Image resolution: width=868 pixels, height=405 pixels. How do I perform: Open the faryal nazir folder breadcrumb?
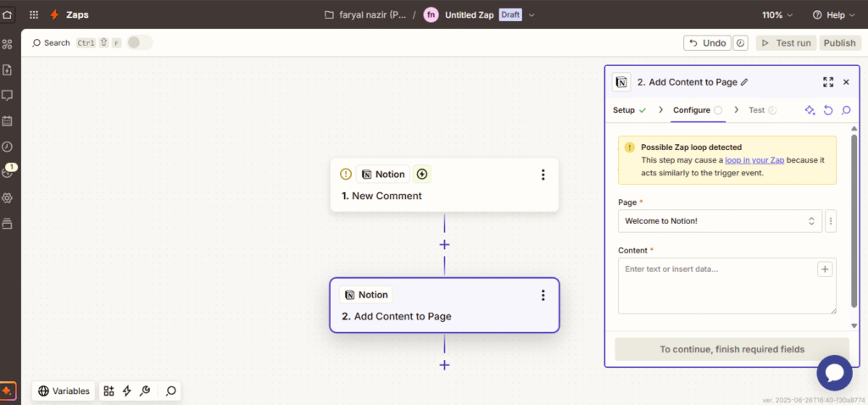[365, 15]
